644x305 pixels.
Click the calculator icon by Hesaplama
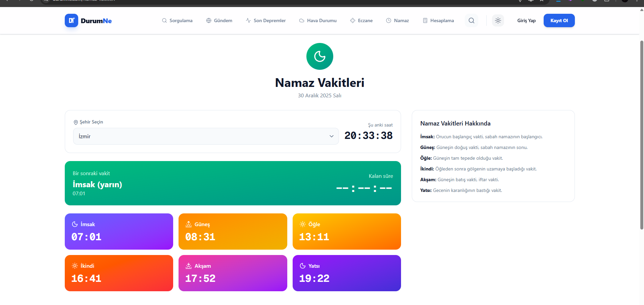pyautogui.click(x=425, y=20)
